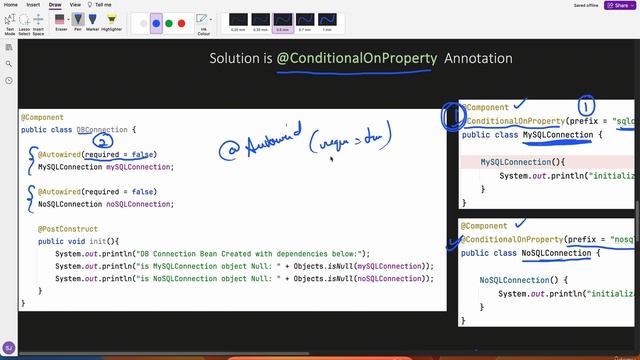The width and height of the screenshot is (640, 360).
Task: Open the Eraser options dropdown arrow
Action: point(68,20)
